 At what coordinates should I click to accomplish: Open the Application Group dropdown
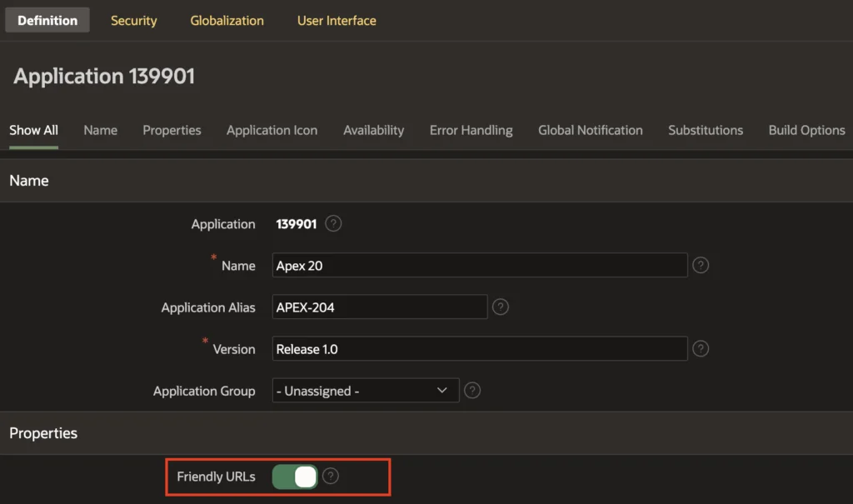366,390
